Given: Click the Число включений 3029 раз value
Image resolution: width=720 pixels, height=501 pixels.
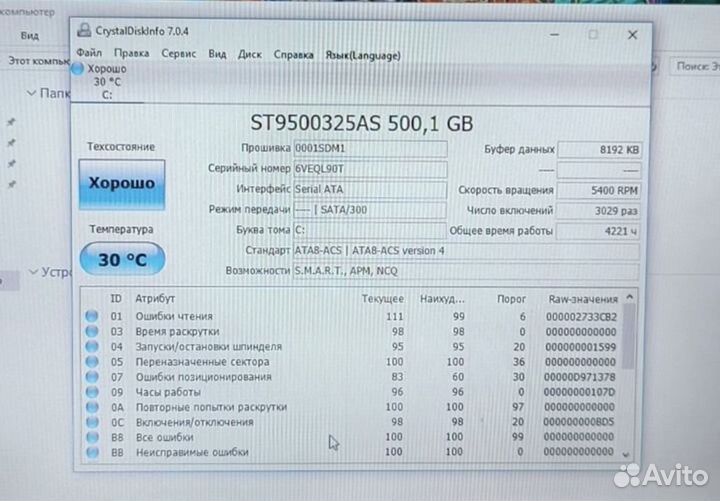Looking at the screenshot, I should (599, 211).
